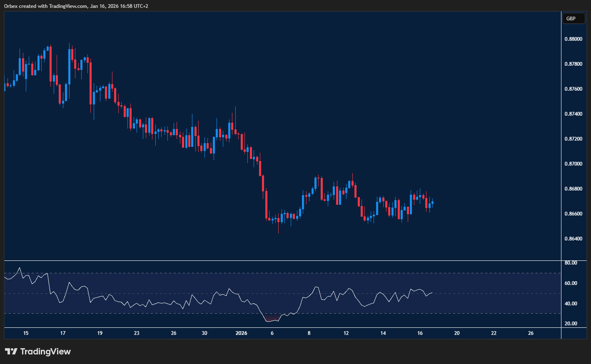Click the most recent candlestick on chart

coord(432,203)
